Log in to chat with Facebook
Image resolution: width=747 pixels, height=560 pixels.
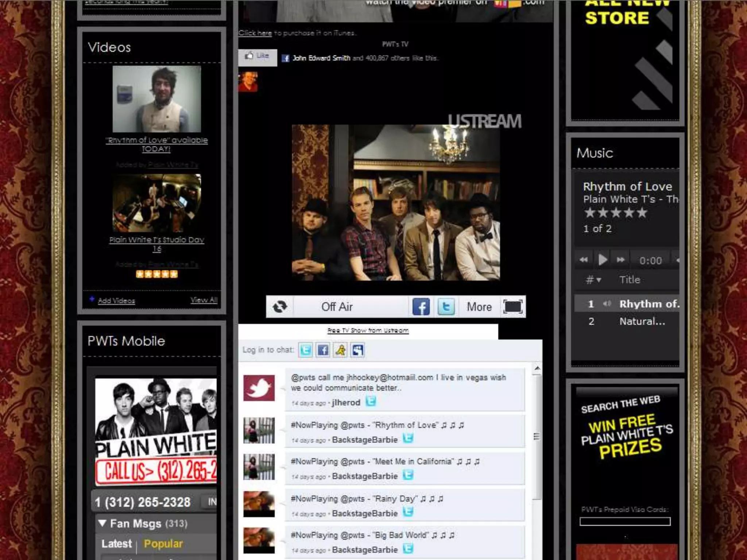click(323, 350)
